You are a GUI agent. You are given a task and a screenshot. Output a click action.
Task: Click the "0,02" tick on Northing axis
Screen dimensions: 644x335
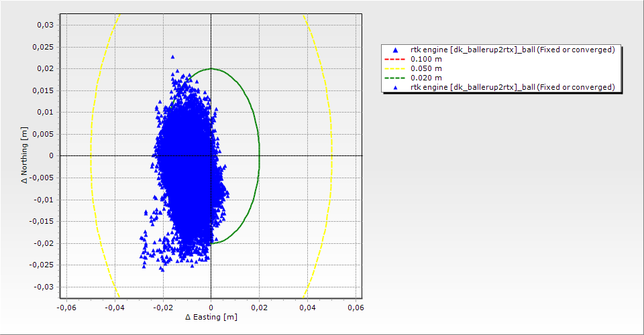(x=45, y=68)
